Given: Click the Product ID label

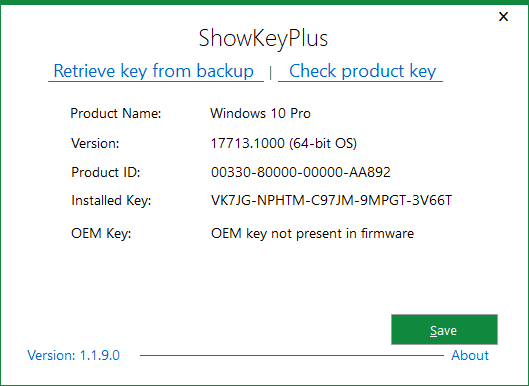Looking at the screenshot, I should point(106,172).
